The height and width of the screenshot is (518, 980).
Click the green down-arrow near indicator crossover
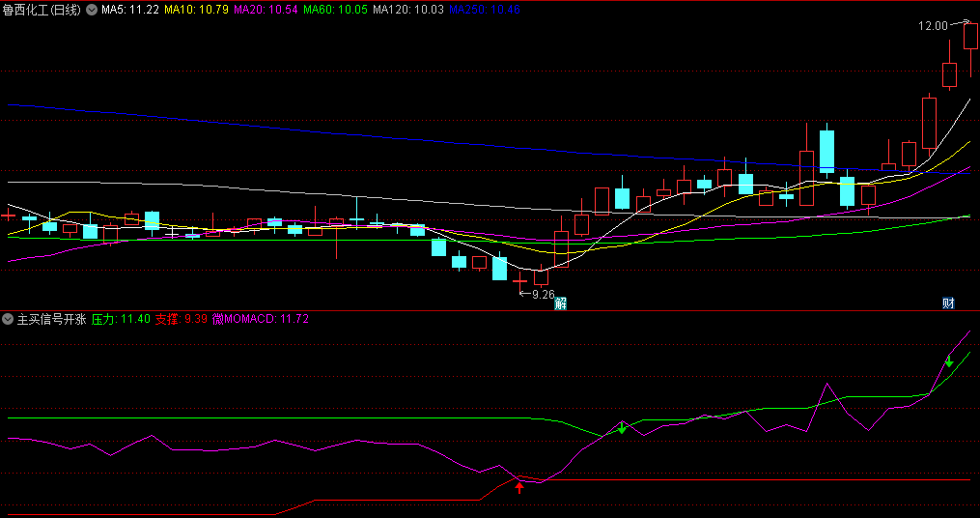622,427
